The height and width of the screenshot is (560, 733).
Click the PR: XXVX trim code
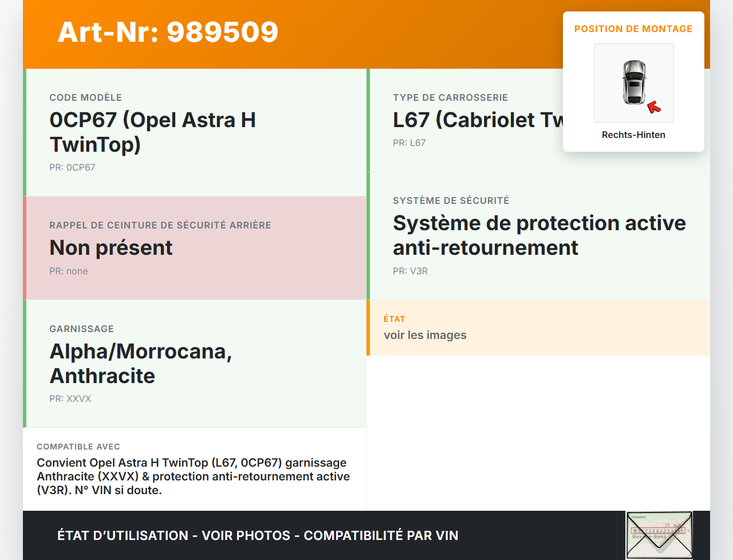tap(70, 399)
